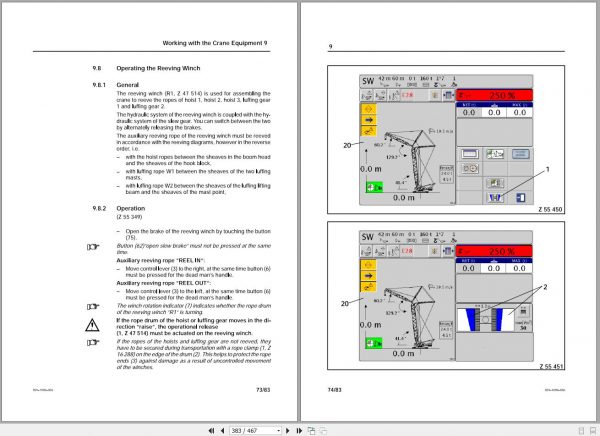Jump to the first page of the document
This screenshot has height=436, width=600.
[211, 431]
